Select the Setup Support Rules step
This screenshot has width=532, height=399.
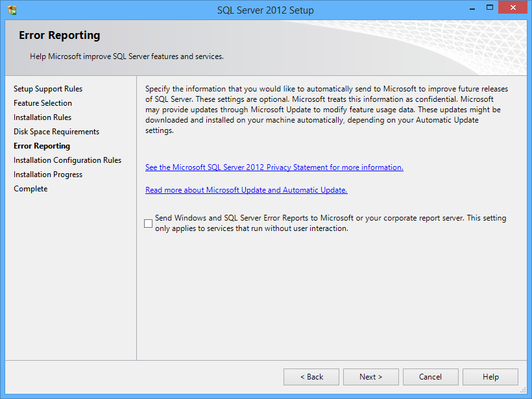coord(48,89)
